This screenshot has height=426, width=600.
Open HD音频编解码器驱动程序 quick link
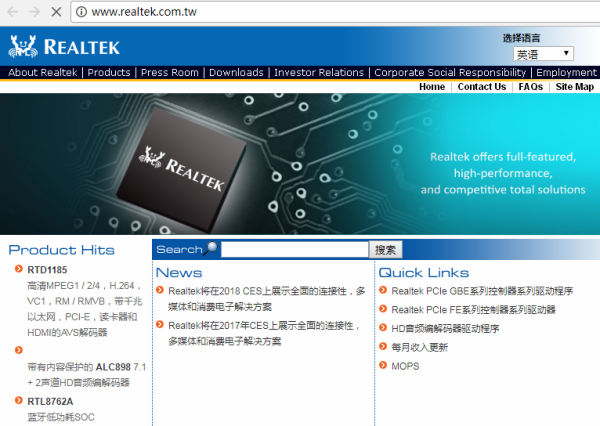tap(445, 329)
